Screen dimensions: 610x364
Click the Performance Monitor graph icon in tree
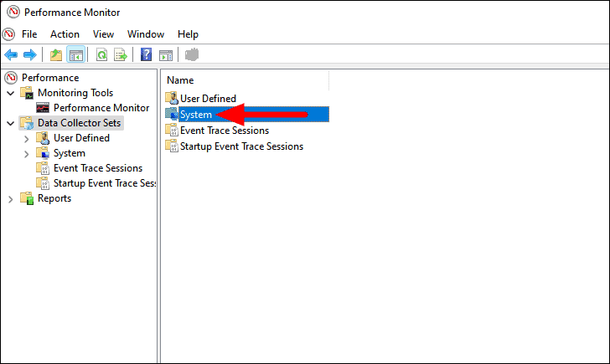[x=43, y=108]
